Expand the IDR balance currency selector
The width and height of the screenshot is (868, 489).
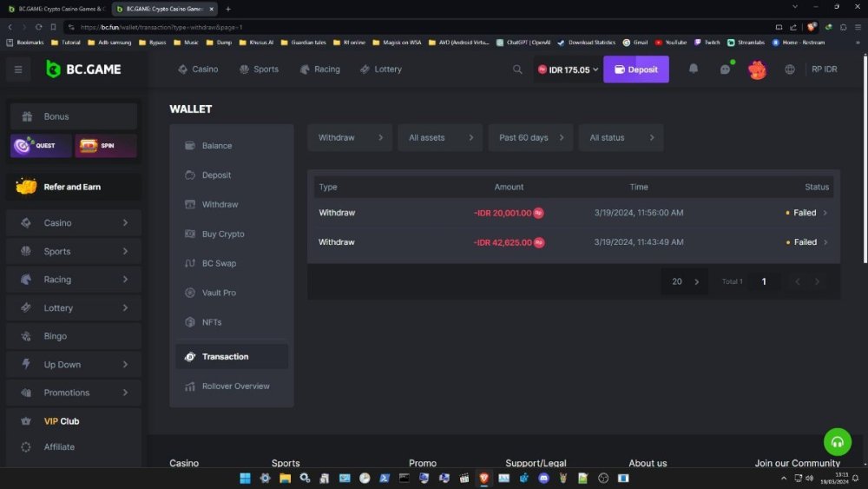click(x=569, y=69)
